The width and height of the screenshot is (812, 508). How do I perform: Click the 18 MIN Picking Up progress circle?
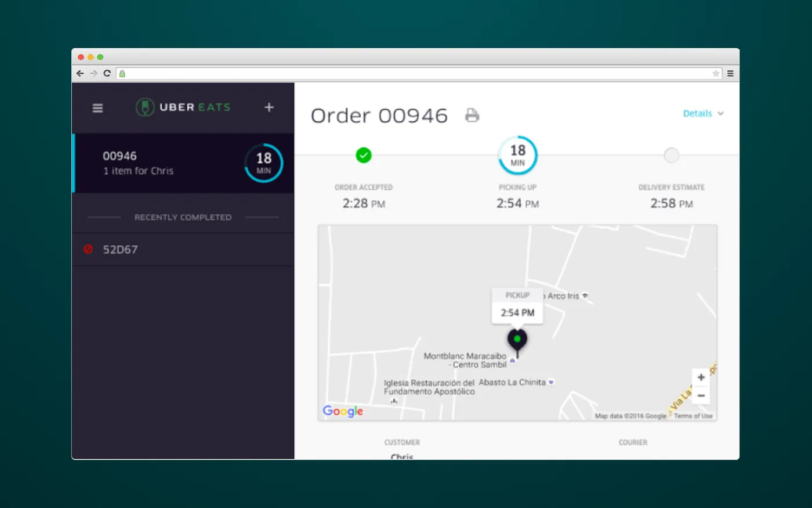pos(517,155)
